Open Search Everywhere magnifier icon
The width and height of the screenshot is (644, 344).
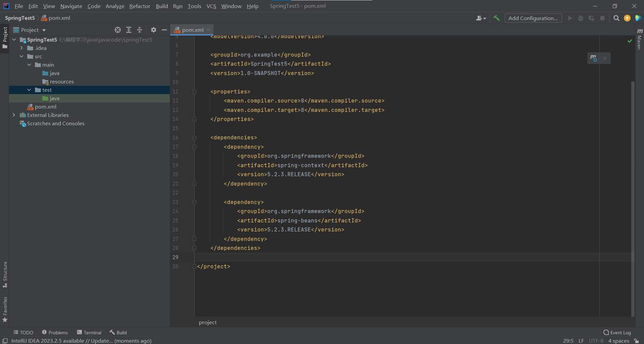[616, 18]
